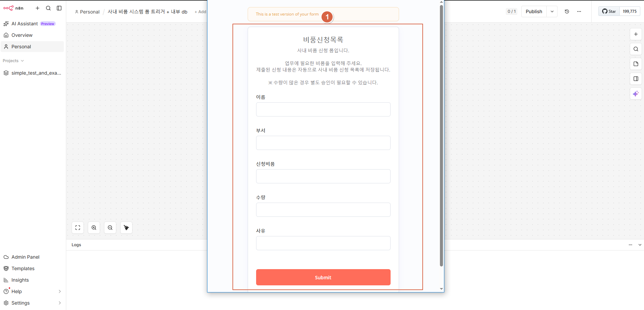Click Personal breadcrumb link
The image size is (644, 310).
[87, 12]
